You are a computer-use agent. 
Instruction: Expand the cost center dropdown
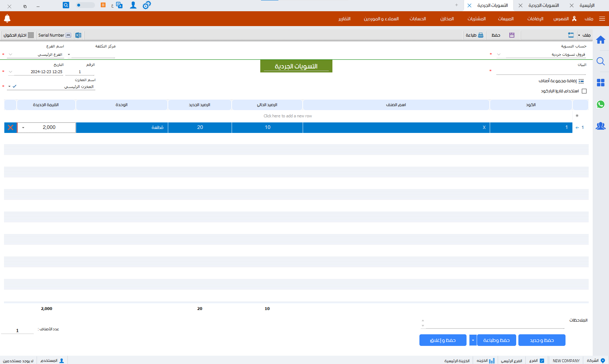[69, 55]
